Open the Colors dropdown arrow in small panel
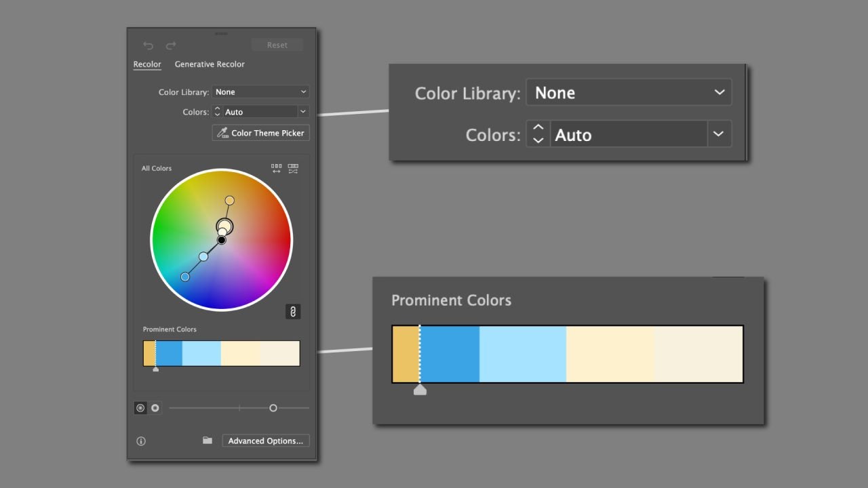 (303, 112)
